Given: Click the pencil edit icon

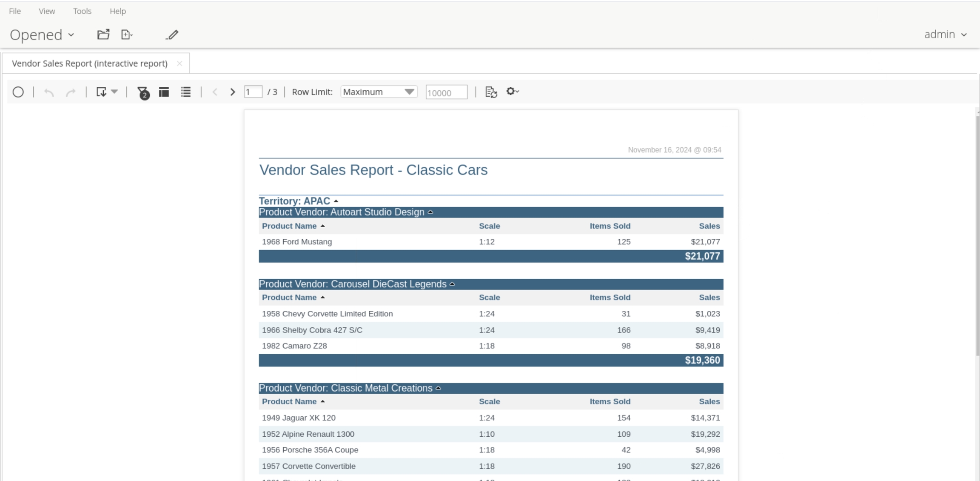Looking at the screenshot, I should click(172, 34).
